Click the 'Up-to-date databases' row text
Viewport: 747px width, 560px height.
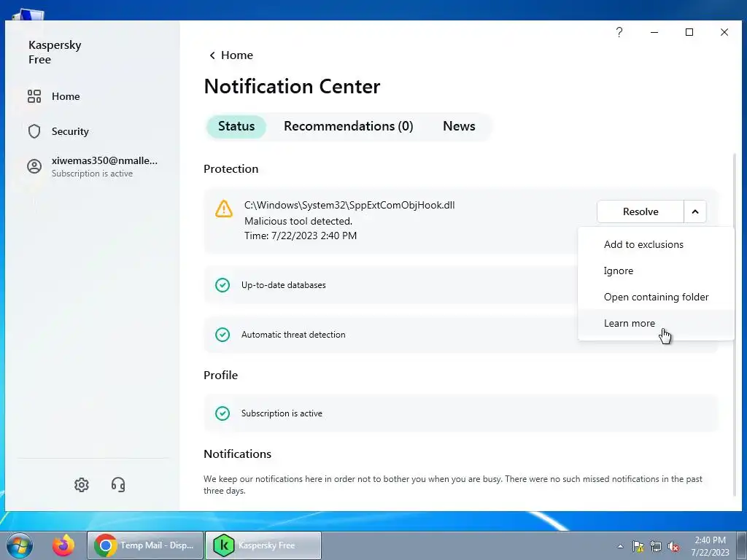(284, 285)
